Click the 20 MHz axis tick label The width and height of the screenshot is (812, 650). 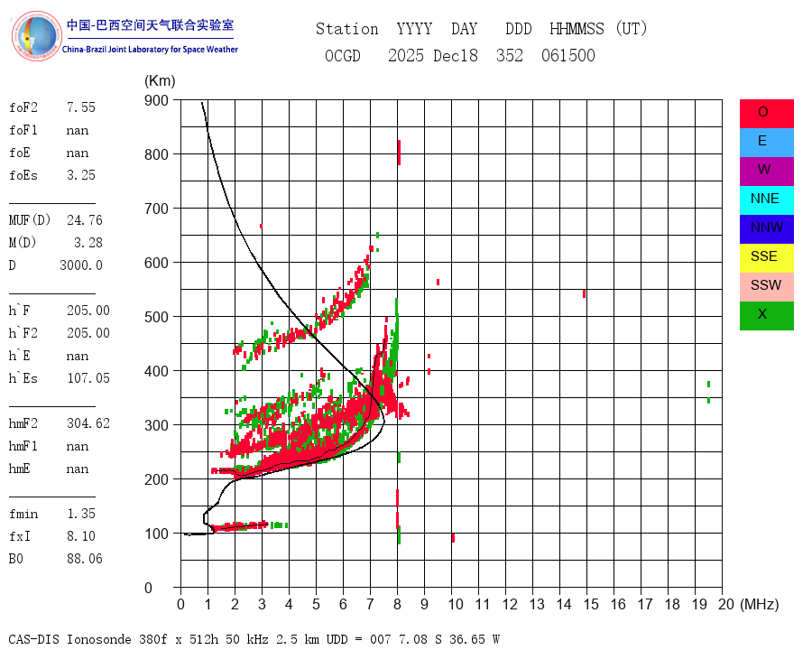tap(726, 604)
